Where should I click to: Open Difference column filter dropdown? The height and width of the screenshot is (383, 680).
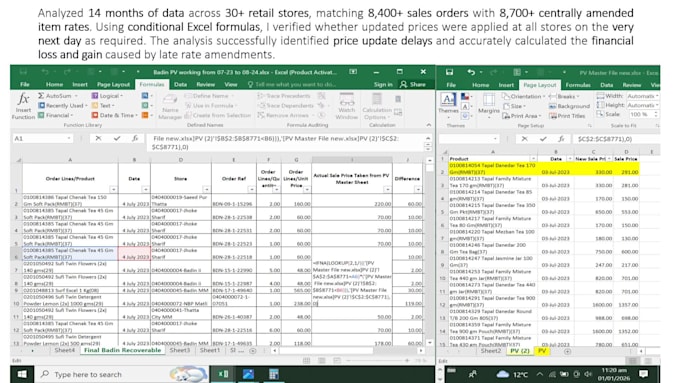(418, 190)
